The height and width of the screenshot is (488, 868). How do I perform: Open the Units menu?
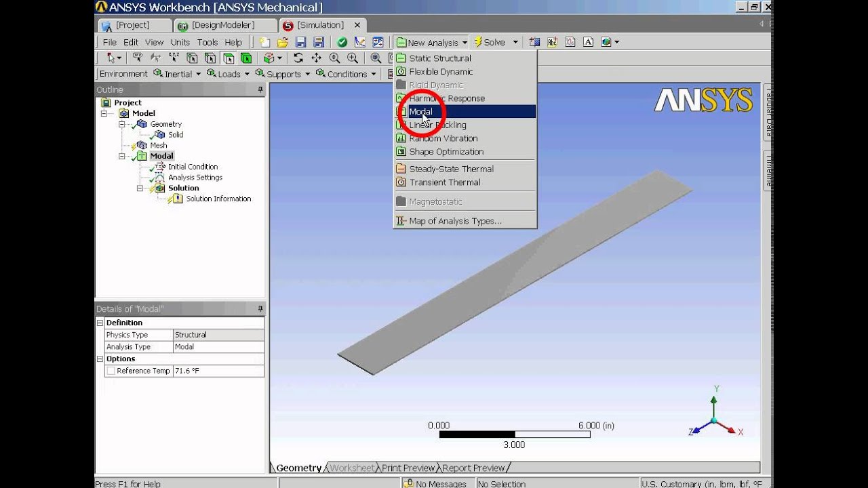tap(180, 42)
